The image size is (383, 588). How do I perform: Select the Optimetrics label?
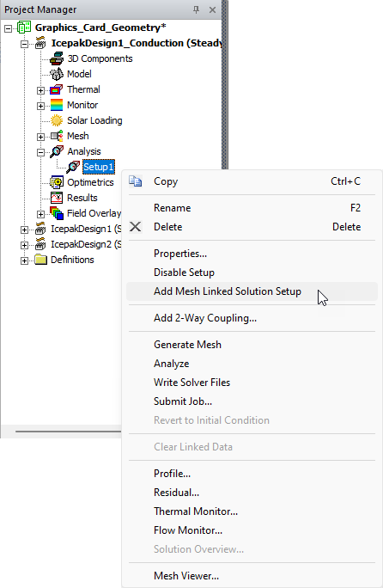click(x=90, y=182)
